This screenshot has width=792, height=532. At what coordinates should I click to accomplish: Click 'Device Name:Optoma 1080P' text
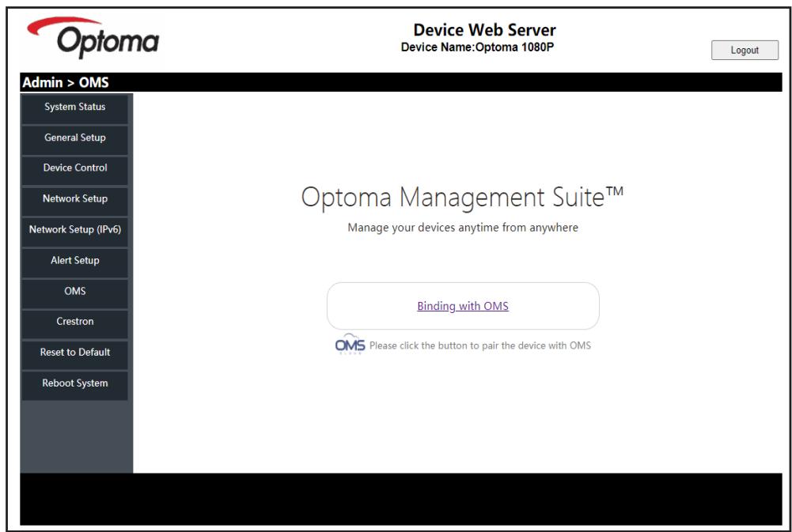pyautogui.click(x=477, y=47)
